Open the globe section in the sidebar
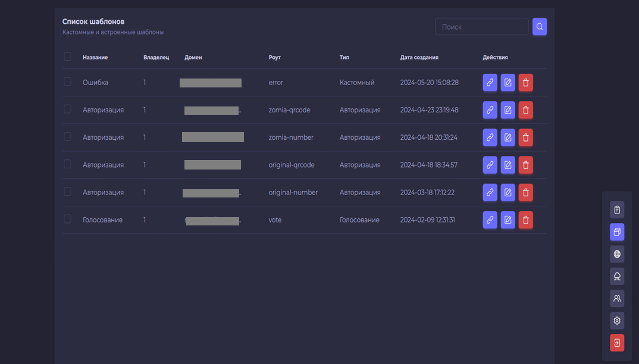Screen dimensions: 639x364 point(617,254)
